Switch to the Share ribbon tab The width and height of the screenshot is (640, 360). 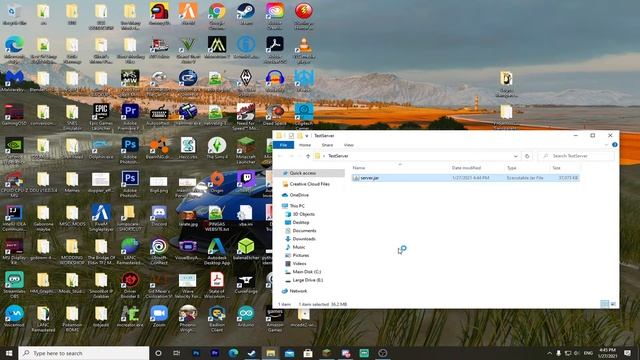(327, 145)
